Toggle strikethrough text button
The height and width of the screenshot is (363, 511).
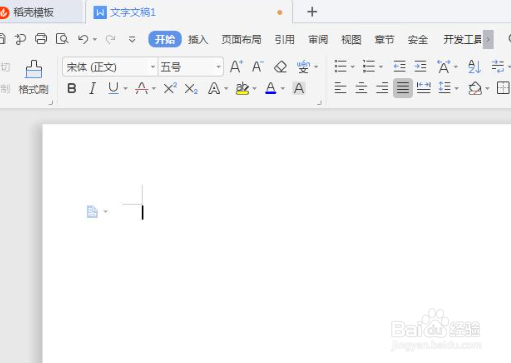(x=142, y=88)
